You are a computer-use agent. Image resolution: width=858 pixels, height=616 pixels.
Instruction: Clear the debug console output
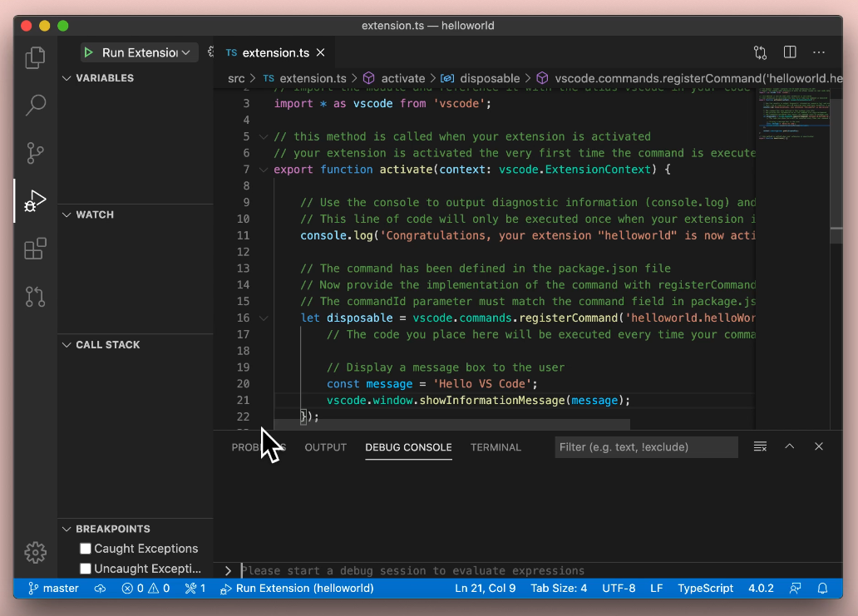760,446
